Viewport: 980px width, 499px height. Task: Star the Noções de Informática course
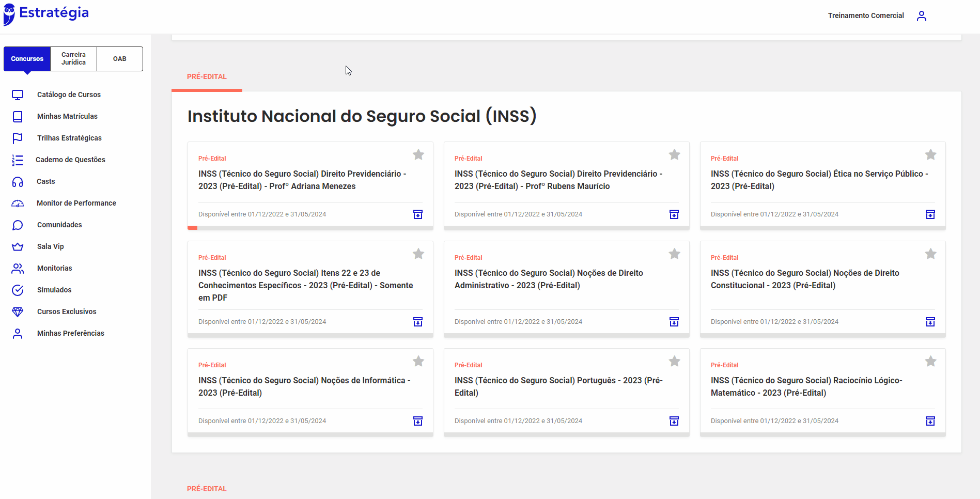click(418, 361)
